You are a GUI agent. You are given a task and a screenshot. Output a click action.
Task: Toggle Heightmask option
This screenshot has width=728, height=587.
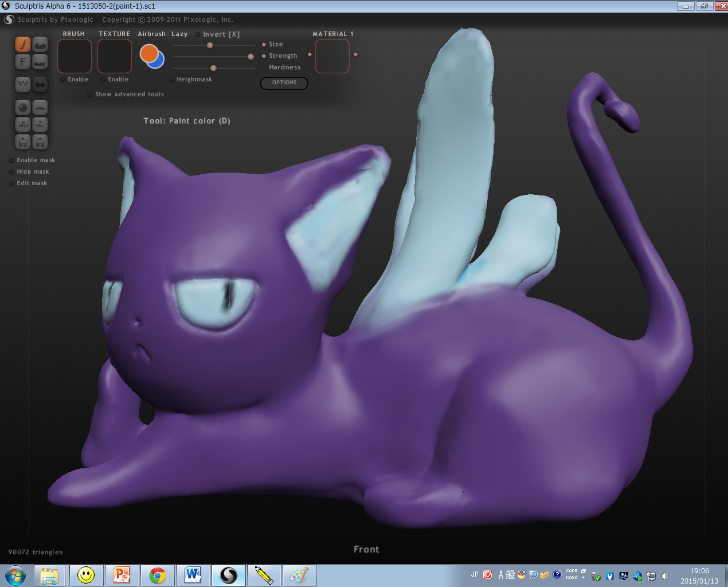pos(190,80)
